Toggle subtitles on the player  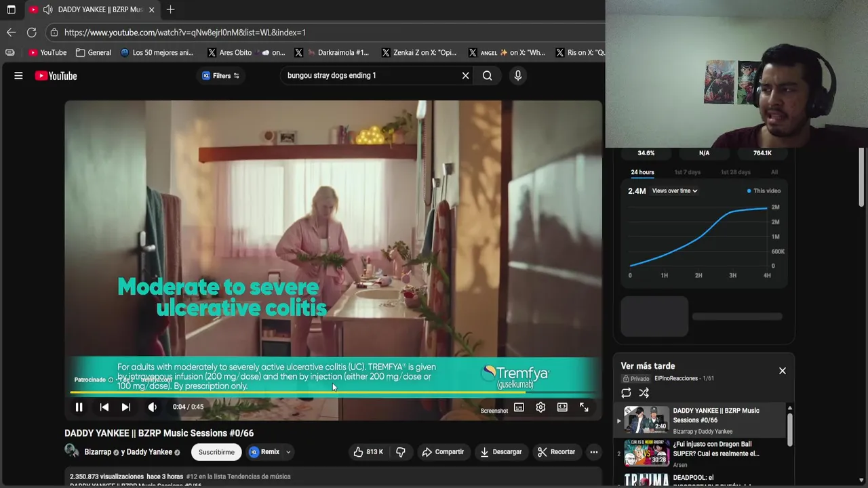click(519, 407)
